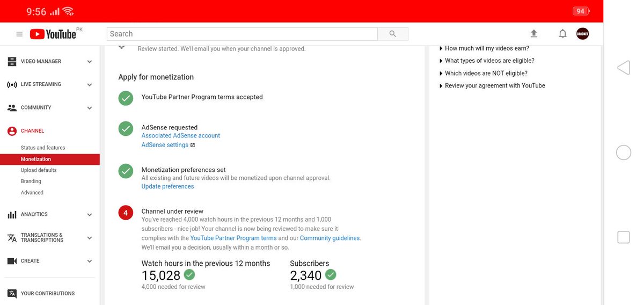This screenshot has height=305, width=644.
Task: Expand the Live Streaming chevron
Action: coord(90,85)
